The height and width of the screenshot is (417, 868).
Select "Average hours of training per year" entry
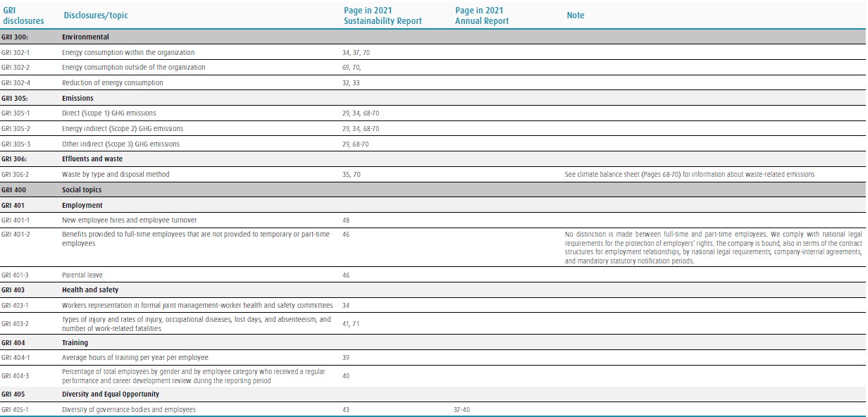click(135, 358)
